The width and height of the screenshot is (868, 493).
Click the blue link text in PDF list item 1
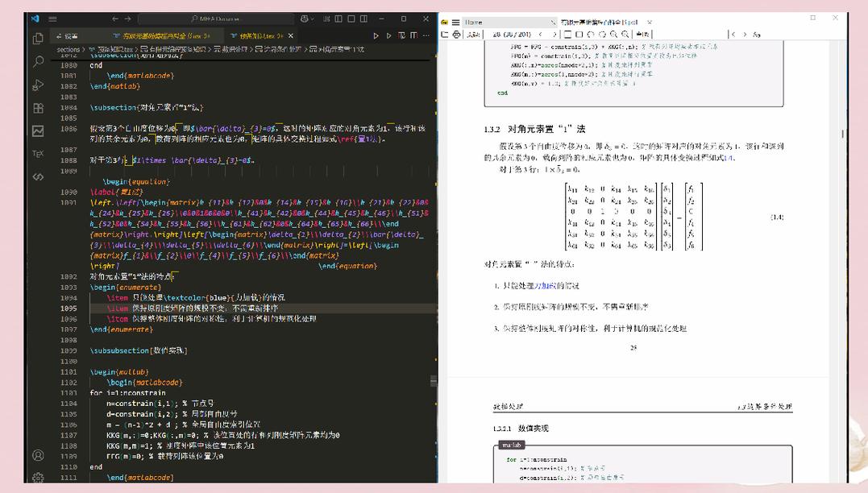[545, 285]
